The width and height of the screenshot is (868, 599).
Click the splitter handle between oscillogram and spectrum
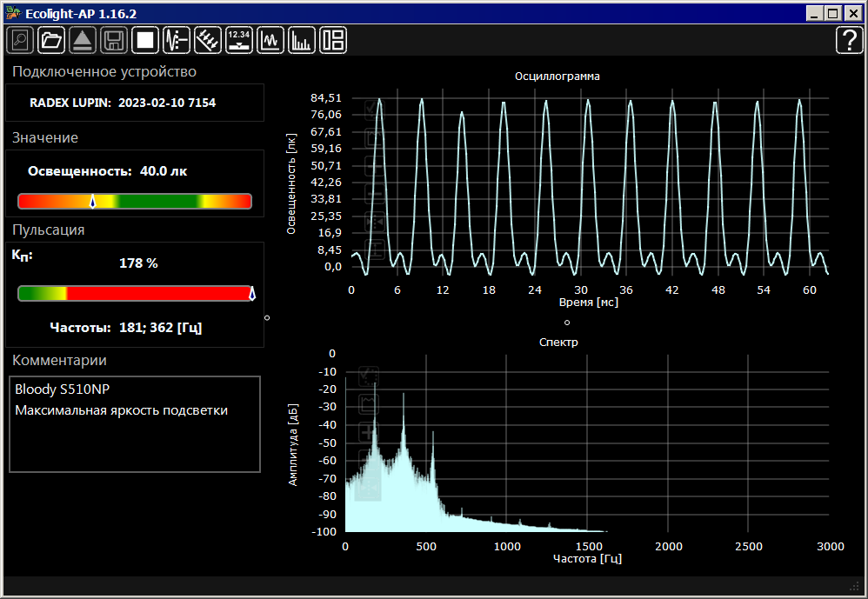coord(567,323)
